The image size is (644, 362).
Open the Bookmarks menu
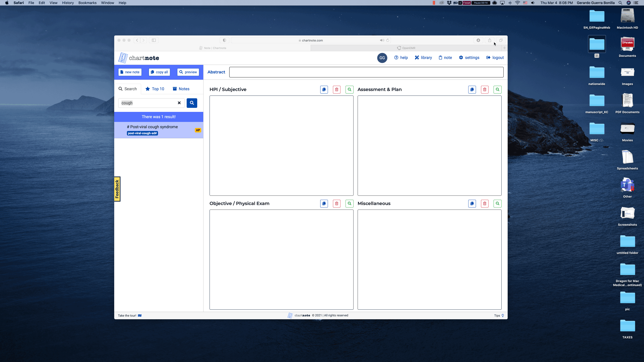[87, 3]
